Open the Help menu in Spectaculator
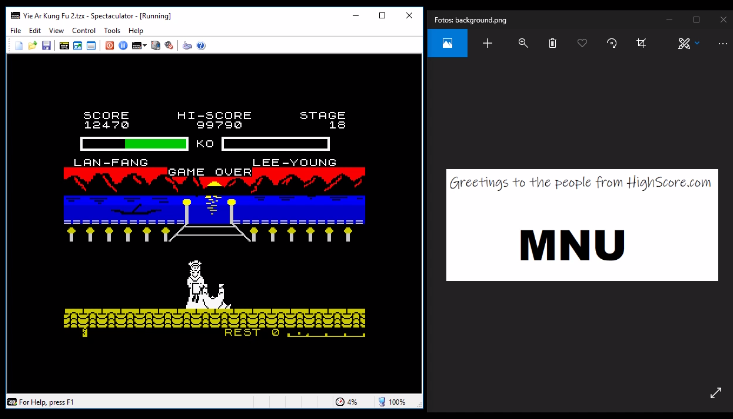 (x=136, y=30)
